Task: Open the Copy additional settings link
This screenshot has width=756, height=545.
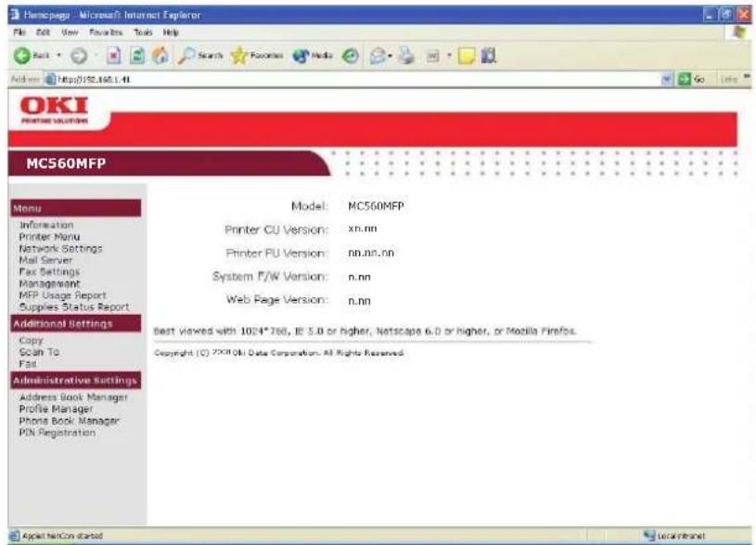Action: [31, 341]
